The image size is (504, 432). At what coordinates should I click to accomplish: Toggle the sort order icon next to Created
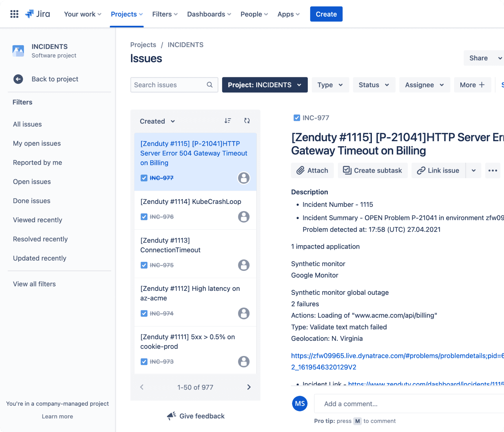coord(228,121)
